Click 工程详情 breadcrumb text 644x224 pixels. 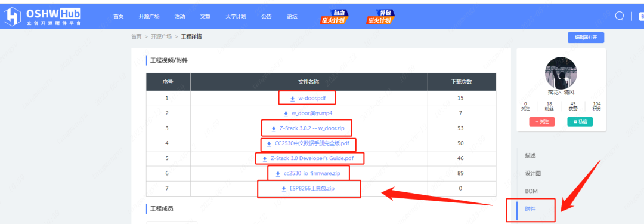coord(191,36)
